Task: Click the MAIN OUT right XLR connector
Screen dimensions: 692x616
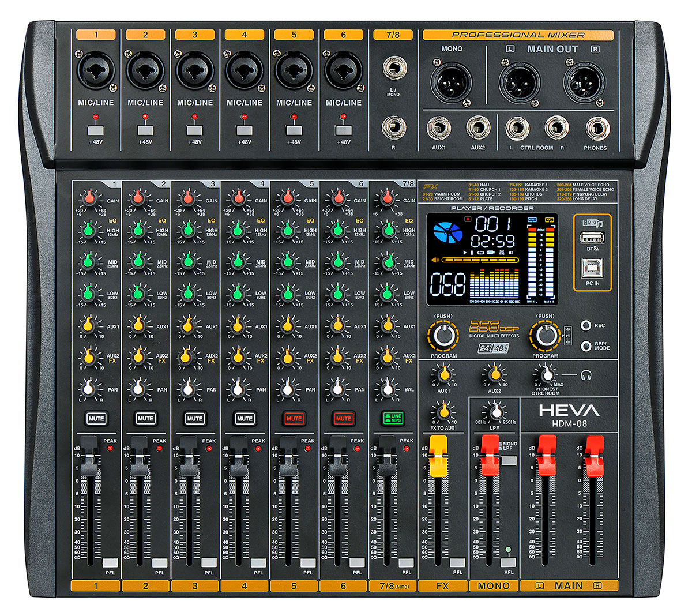Action: pyautogui.click(x=584, y=82)
